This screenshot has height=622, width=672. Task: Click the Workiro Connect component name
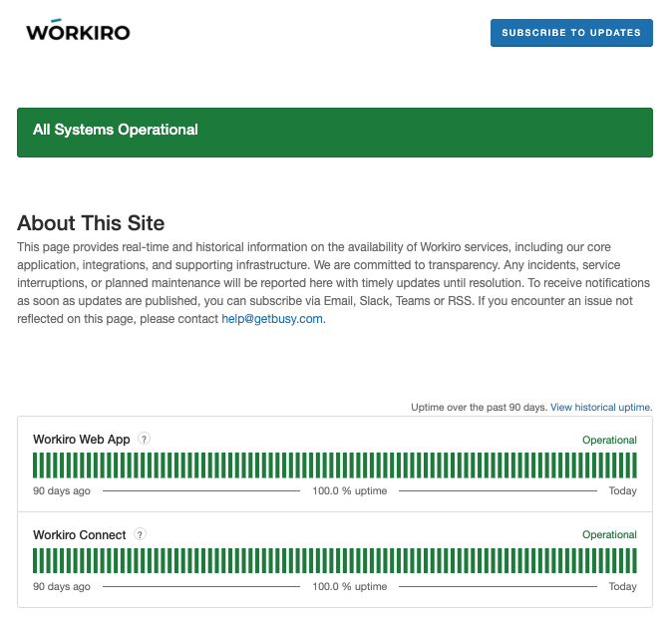(80, 535)
